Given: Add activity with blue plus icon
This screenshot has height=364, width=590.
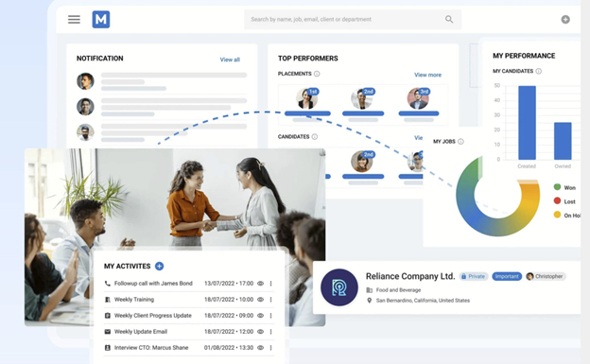Looking at the screenshot, I should pos(159,266).
